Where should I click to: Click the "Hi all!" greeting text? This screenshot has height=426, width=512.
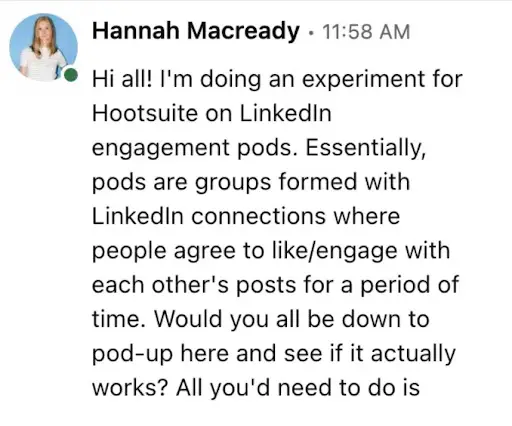pos(122,79)
